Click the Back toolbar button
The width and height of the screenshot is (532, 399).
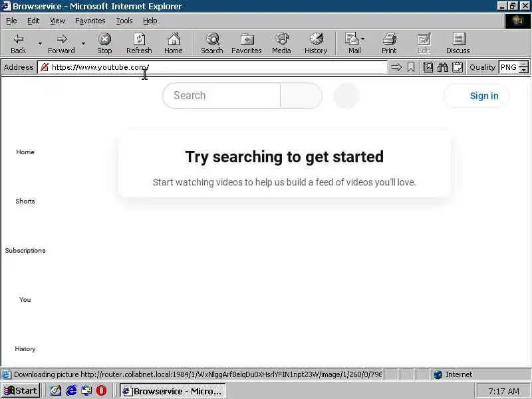[x=19, y=43]
